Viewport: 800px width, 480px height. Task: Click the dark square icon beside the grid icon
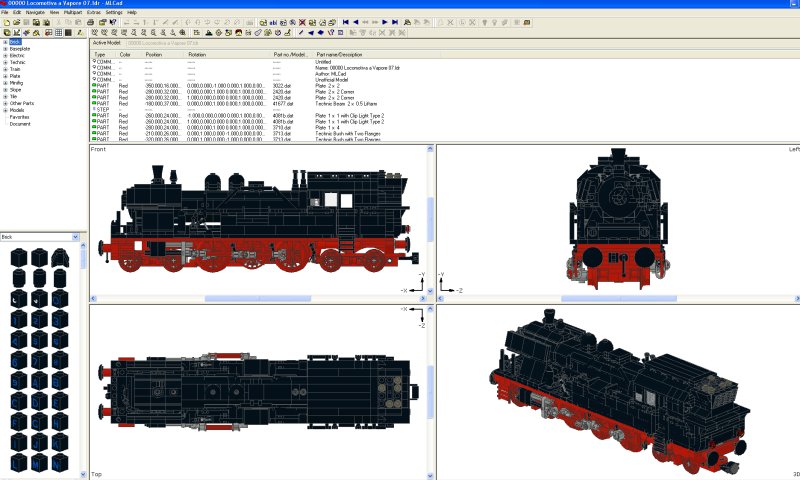68,32
